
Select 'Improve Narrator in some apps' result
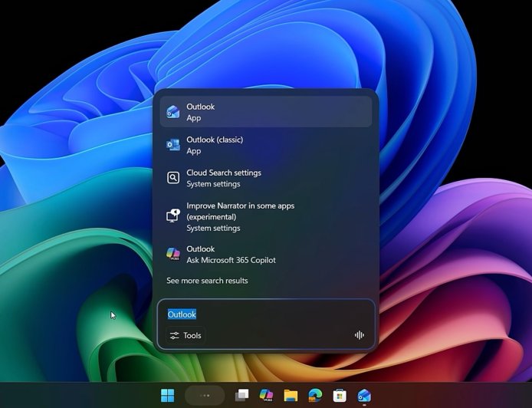[x=266, y=216]
